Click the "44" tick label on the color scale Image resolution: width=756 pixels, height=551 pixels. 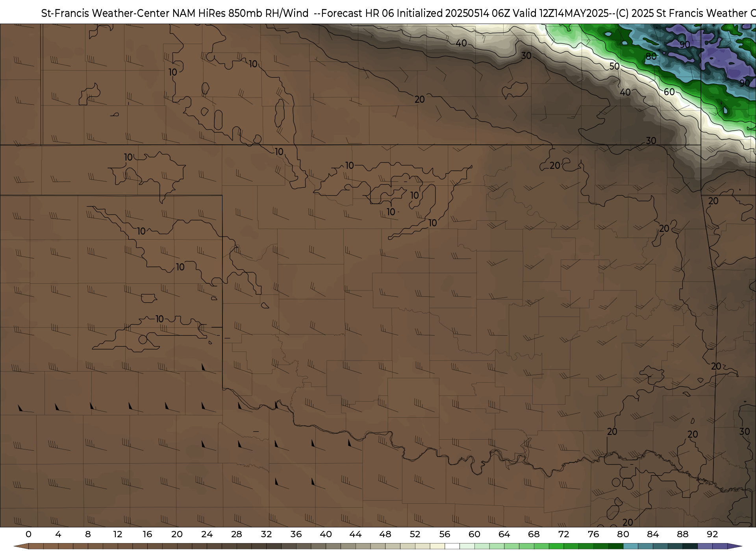(x=356, y=534)
